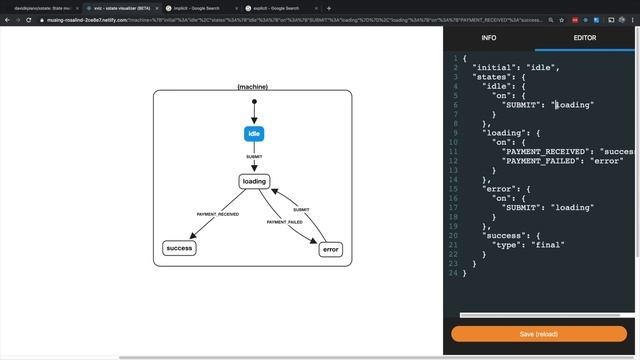Screen dimensions: 640x360
Task: Open the Chrome three-dot menu
Action: click(633, 20)
